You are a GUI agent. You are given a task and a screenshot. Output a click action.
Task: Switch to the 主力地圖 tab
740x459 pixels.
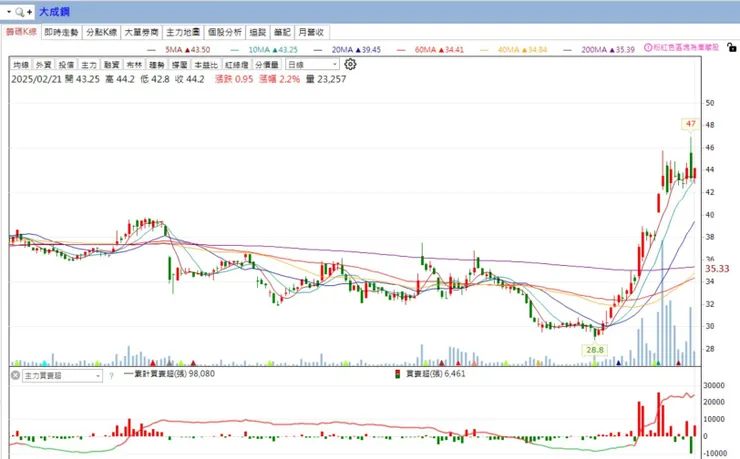(183, 32)
